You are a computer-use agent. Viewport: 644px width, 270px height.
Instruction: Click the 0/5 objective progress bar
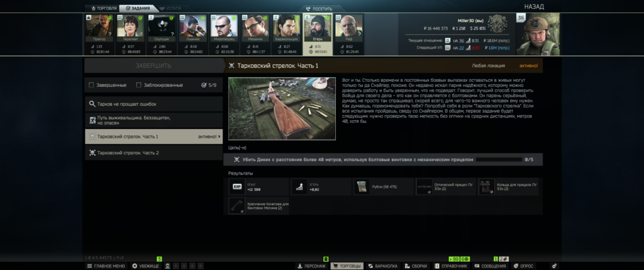(x=499, y=160)
